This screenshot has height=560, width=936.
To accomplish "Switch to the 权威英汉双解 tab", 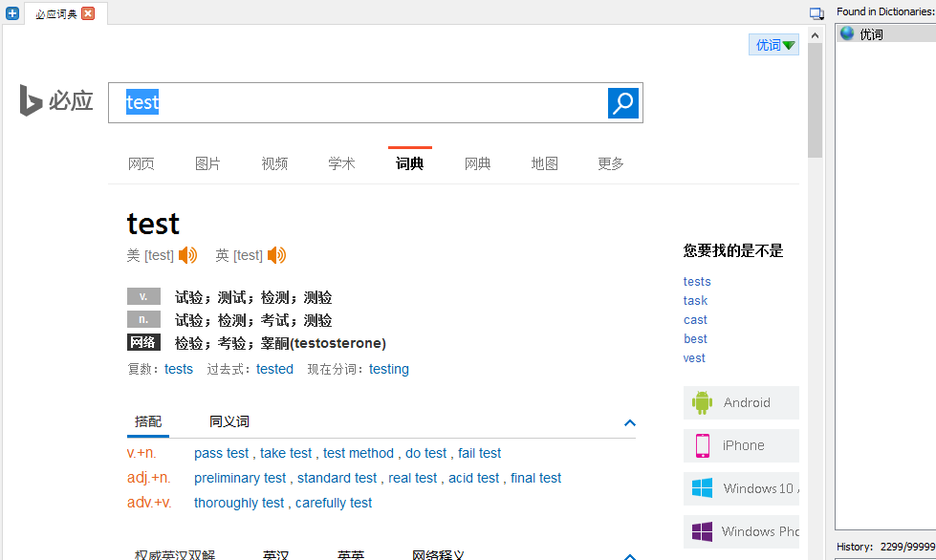I will coord(175,555).
